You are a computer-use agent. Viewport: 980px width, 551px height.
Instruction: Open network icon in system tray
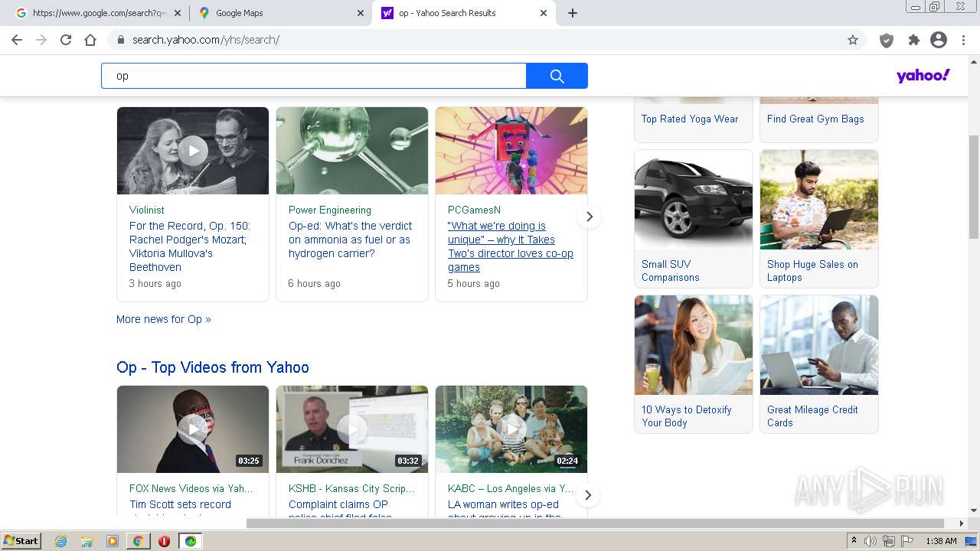(x=889, y=541)
